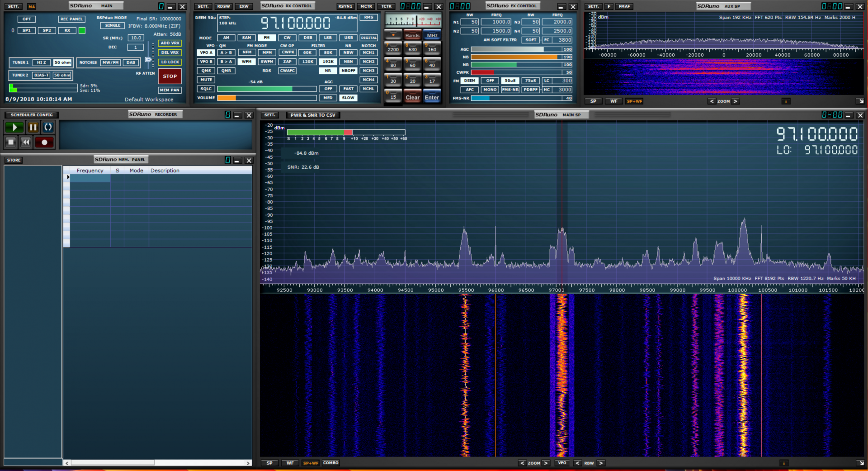Click the diagonal expander on the AUX SP panel

point(861,101)
